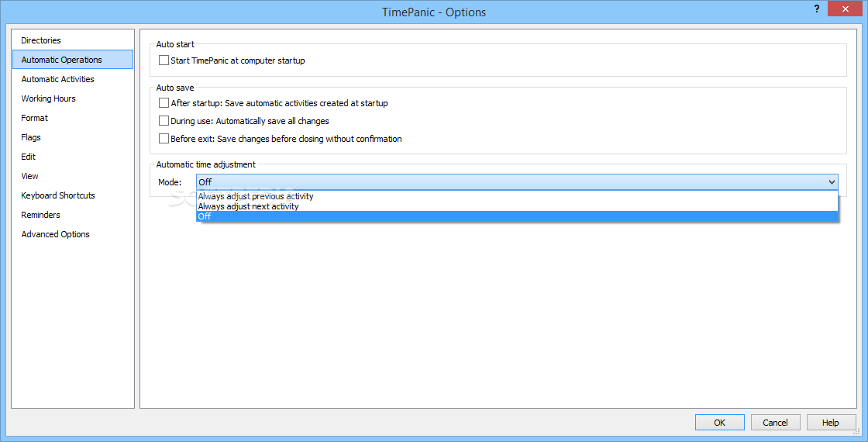Image resolution: width=868 pixels, height=442 pixels.
Task: Confirm settings with the OK button
Action: (x=720, y=423)
